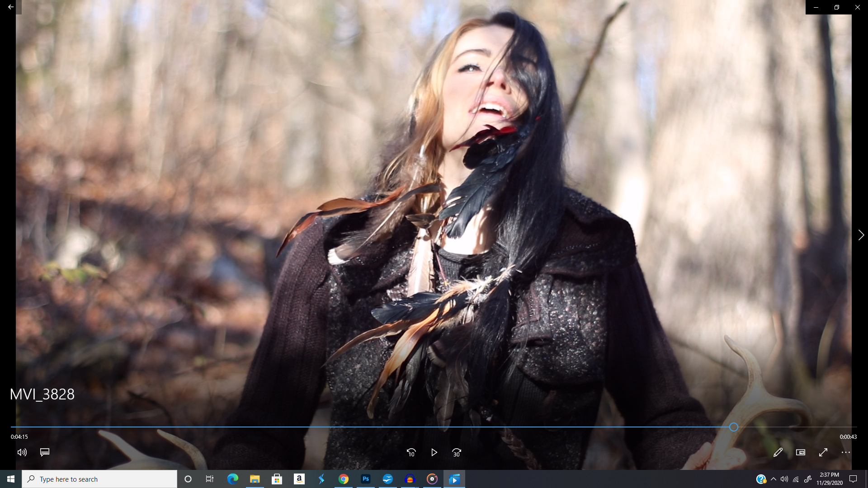Open Groove Music from taskbar
This screenshot has width=868, height=488.
coord(432,479)
